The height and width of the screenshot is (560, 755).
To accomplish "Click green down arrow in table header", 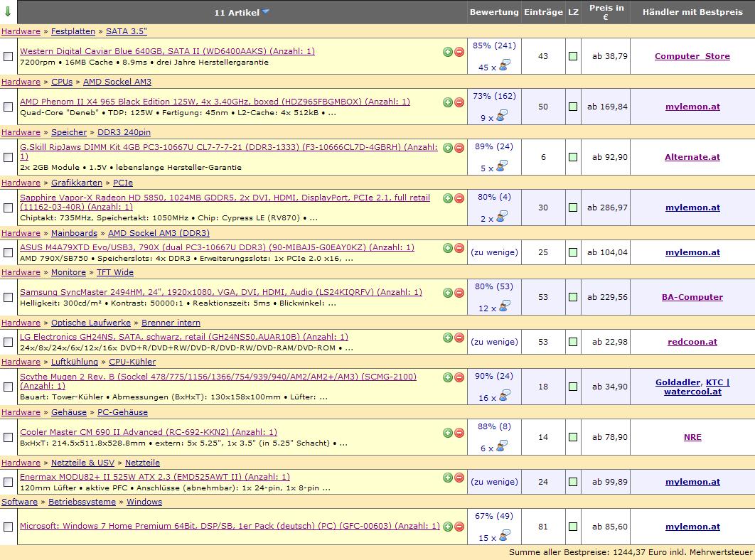I will pos(9,12).
